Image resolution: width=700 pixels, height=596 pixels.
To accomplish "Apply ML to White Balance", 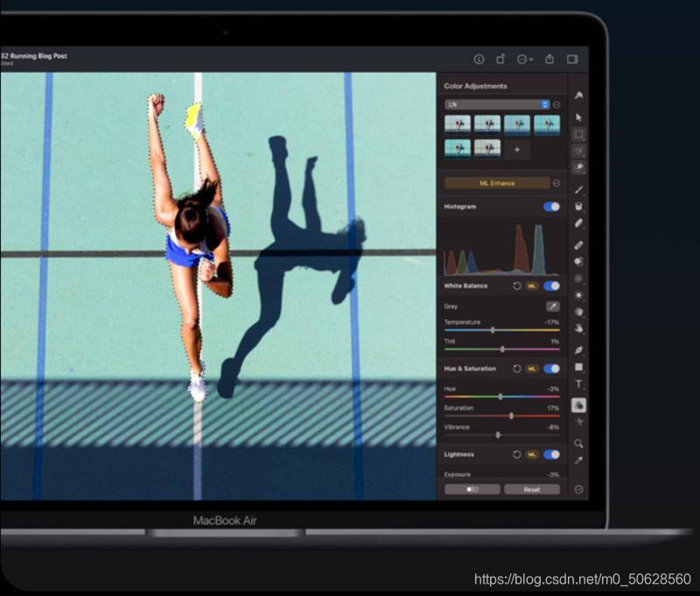I will click(532, 285).
